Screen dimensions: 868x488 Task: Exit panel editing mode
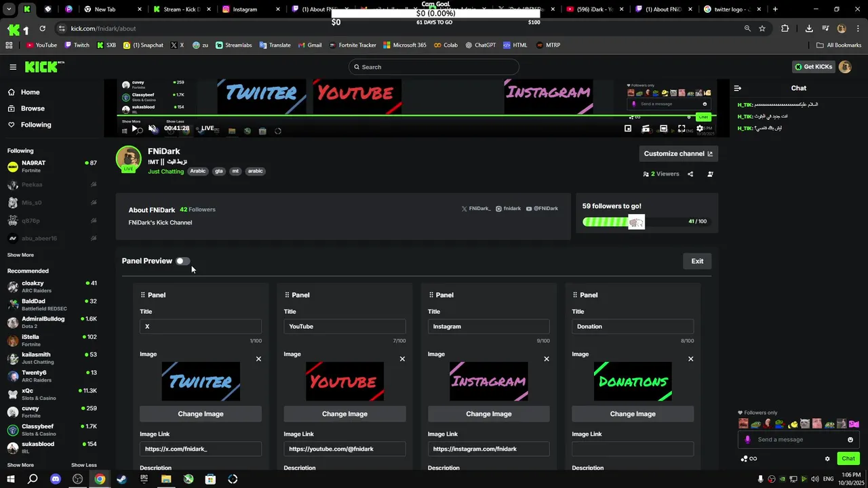(697, 261)
